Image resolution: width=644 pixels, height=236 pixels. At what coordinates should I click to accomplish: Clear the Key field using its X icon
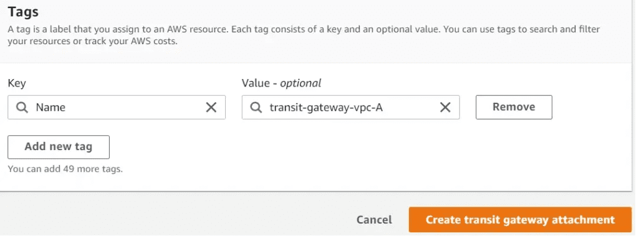(211, 108)
